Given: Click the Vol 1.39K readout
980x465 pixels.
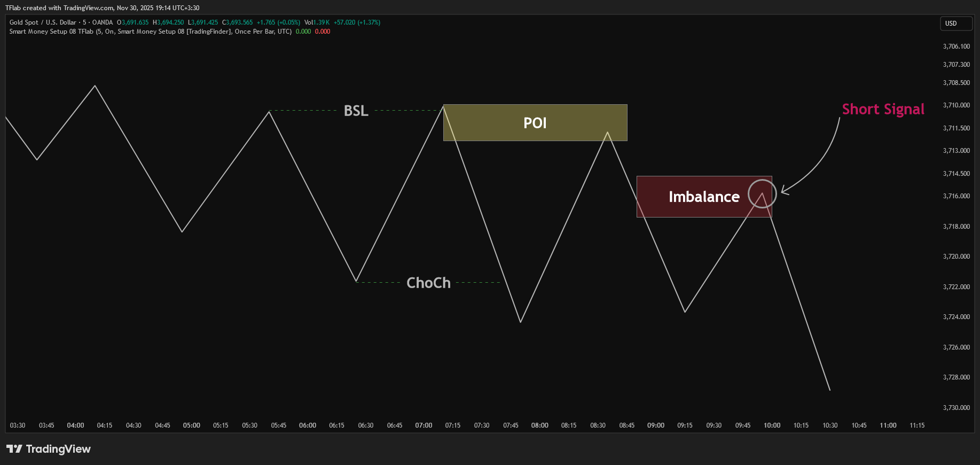Looking at the screenshot, I should coord(317,22).
